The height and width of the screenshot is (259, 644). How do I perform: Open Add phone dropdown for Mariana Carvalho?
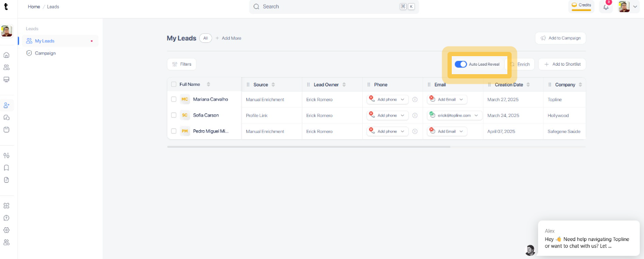[x=388, y=100]
